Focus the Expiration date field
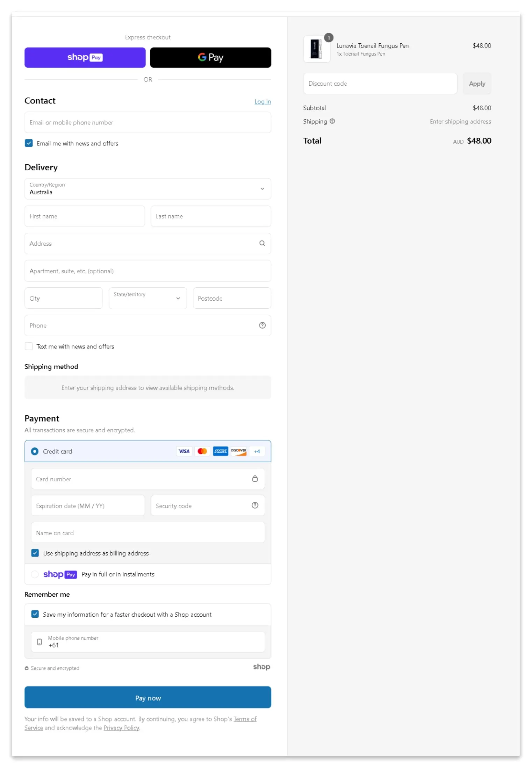 pyautogui.click(x=88, y=505)
